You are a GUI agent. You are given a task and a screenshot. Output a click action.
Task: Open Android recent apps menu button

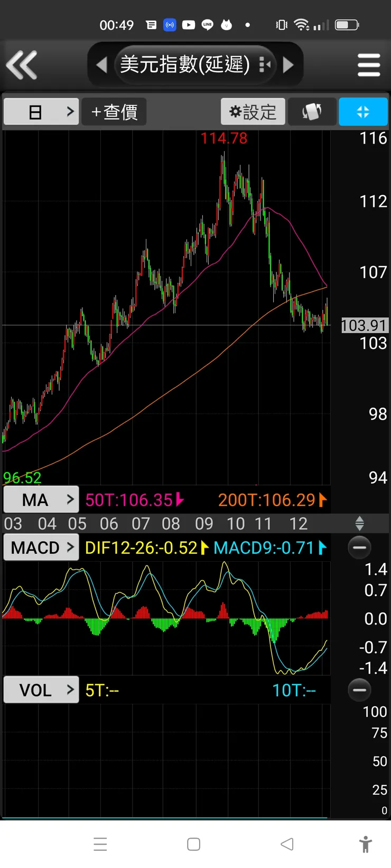(100, 844)
